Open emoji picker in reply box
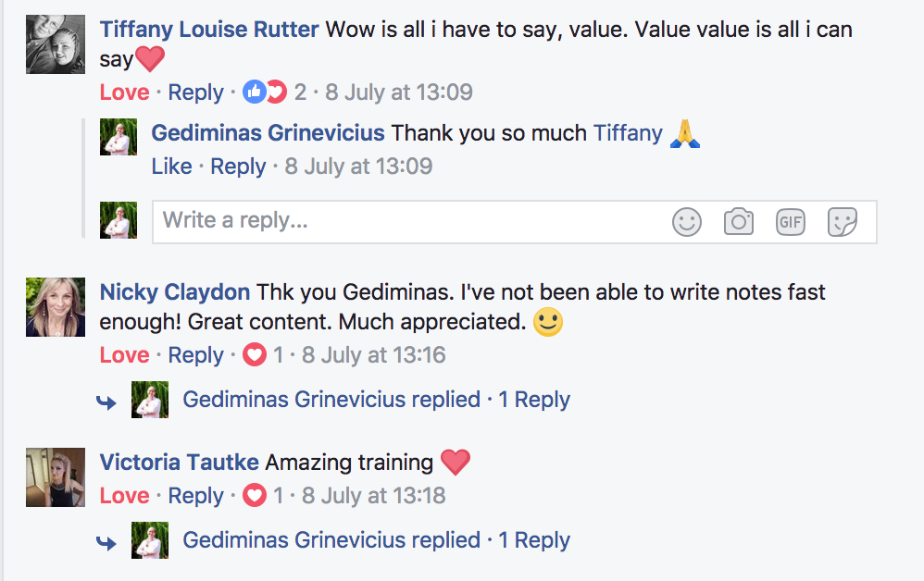The height and width of the screenshot is (581, 924). (687, 221)
